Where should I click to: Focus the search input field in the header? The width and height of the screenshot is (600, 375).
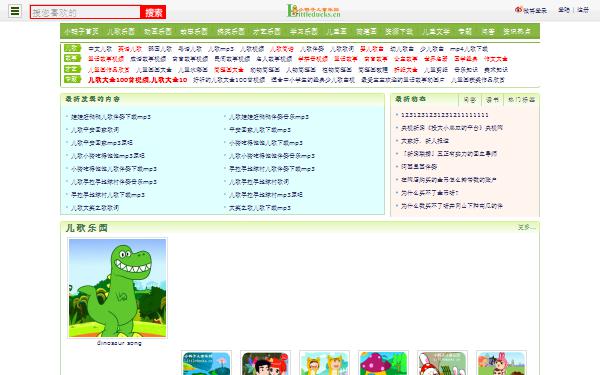(85, 12)
